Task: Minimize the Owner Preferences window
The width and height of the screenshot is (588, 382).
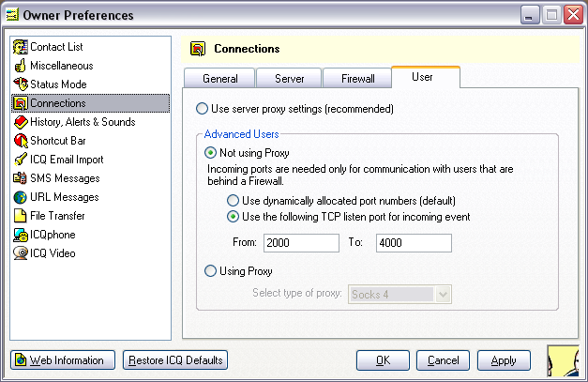Action: (530, 15)
